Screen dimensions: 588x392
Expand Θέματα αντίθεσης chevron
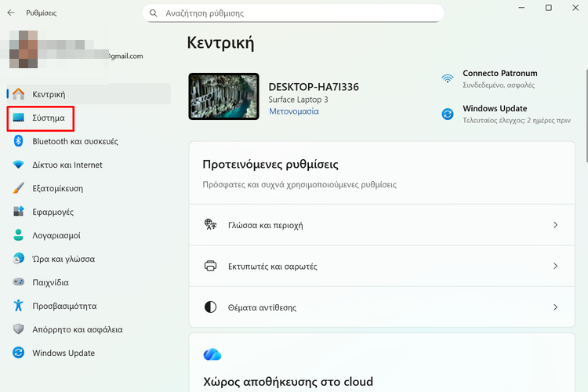[x=555, y=307]
